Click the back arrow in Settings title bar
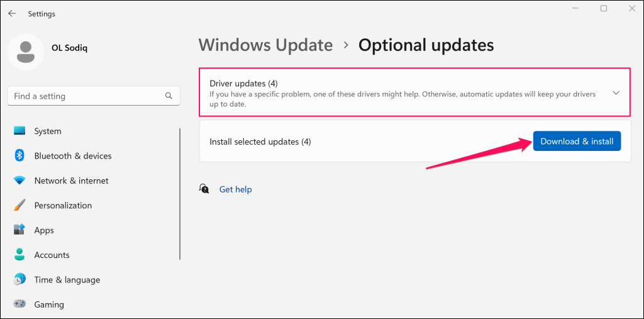 (x=12, y=13)
